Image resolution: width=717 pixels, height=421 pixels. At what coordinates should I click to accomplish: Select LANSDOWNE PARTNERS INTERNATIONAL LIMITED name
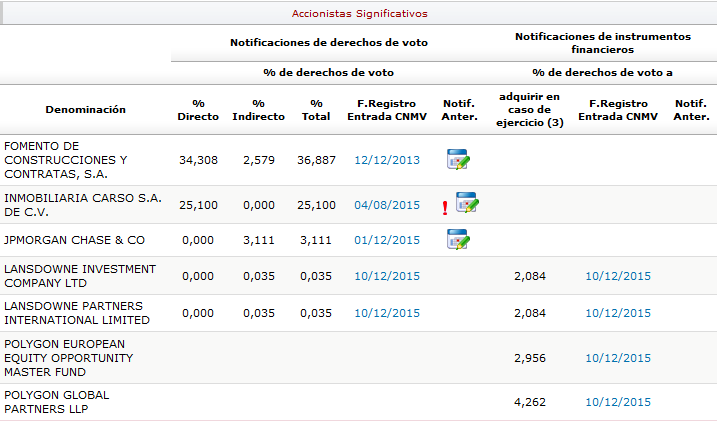coord(77,313)
